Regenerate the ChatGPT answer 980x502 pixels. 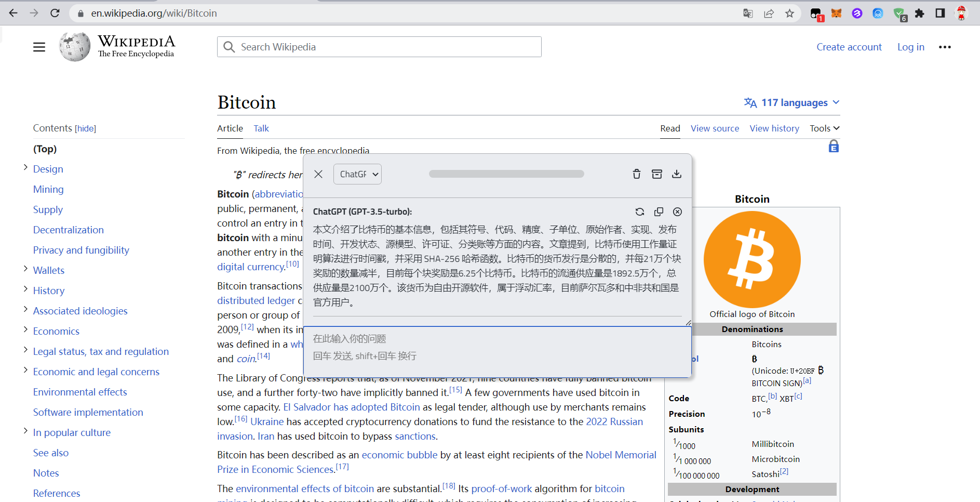pyautogui.click(x=640, y=212)
